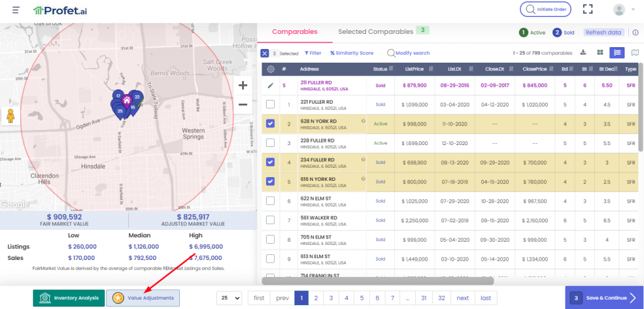Screen dimensions: 644x309
Task: Switch to grid view icon
Action: (x=600, y=53)
